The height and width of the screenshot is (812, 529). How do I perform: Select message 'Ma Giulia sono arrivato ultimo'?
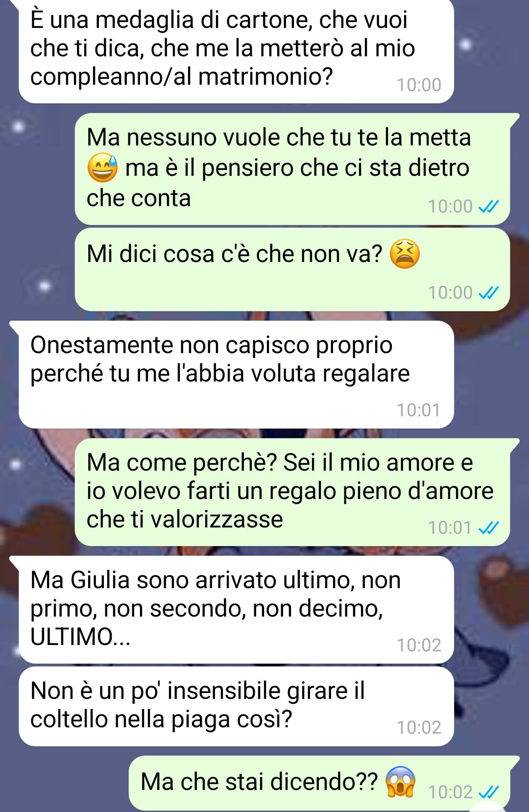click(x=236, y=610)
